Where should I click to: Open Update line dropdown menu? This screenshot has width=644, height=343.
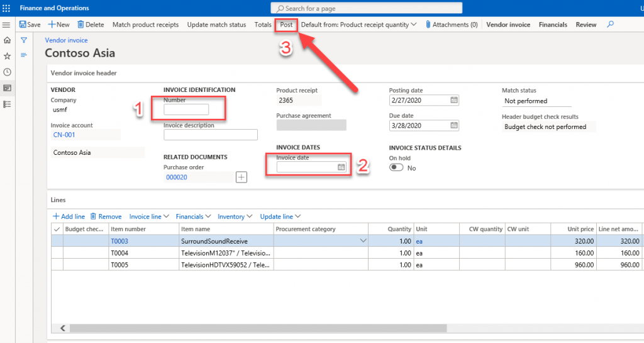pyautogui.click(x=280, y=216)
